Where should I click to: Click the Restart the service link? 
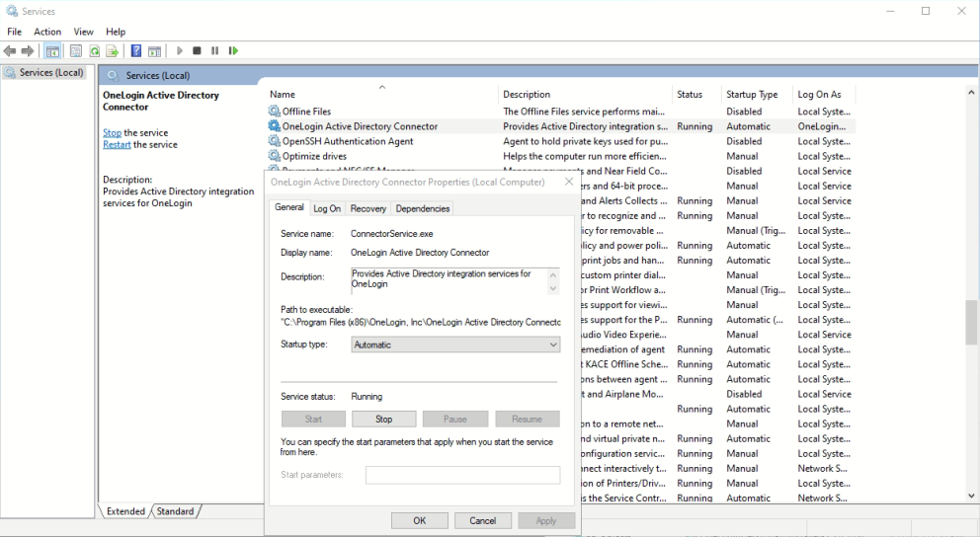point(117,145)
